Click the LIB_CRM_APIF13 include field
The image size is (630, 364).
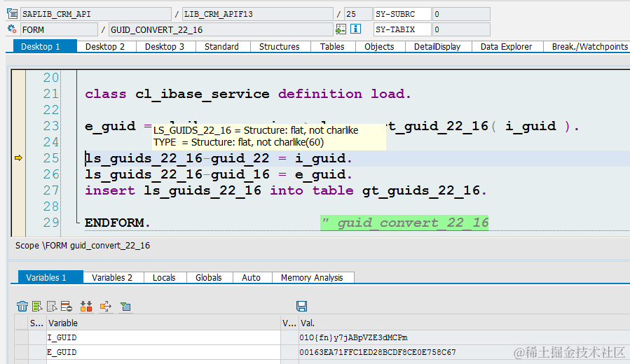coord(258,14)
